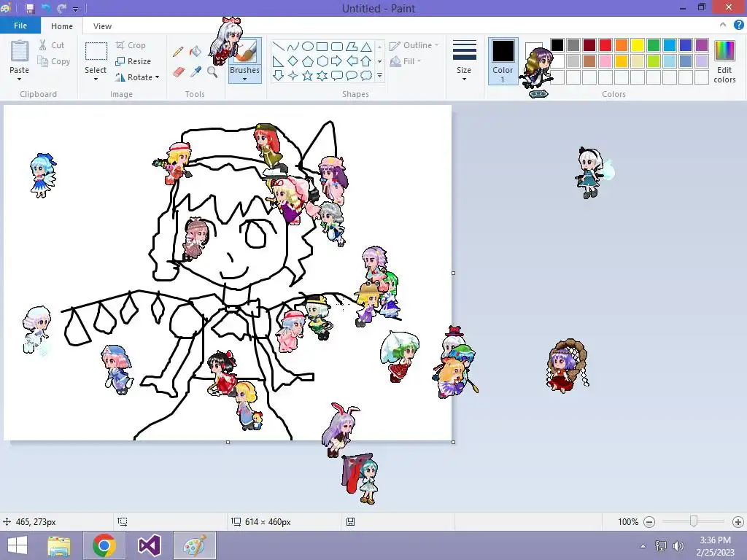The image size is (747, 560).
Task: Click the Cut button
Action: [52, 45]
